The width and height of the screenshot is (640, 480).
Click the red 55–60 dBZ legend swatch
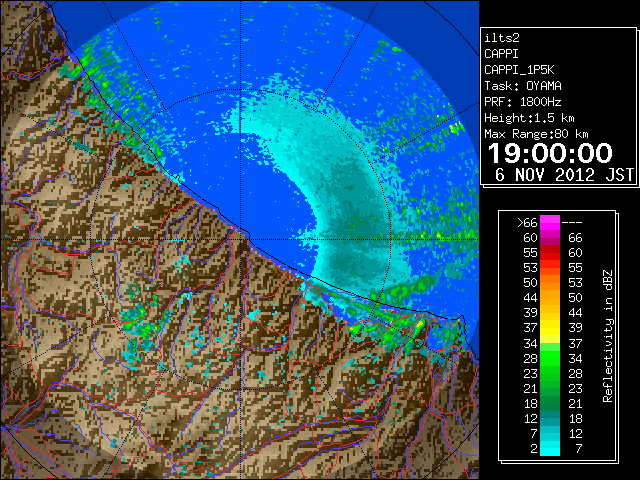click(550, 253)
